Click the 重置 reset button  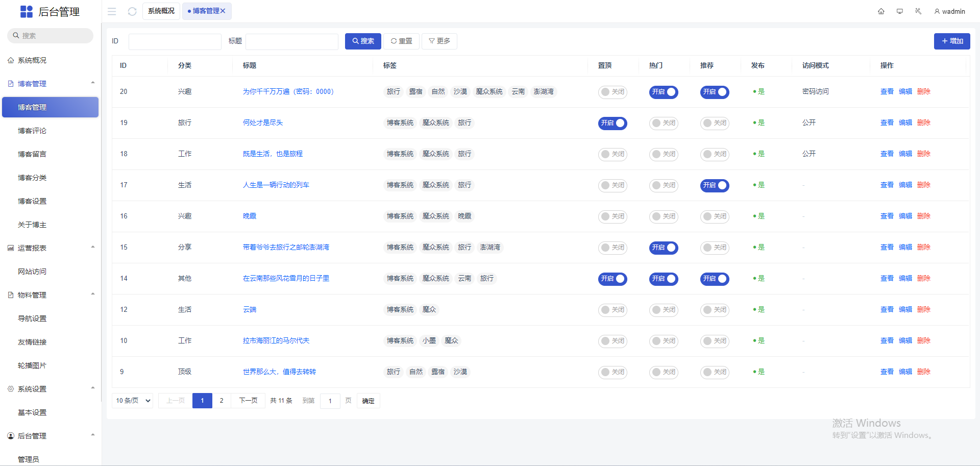402,41
